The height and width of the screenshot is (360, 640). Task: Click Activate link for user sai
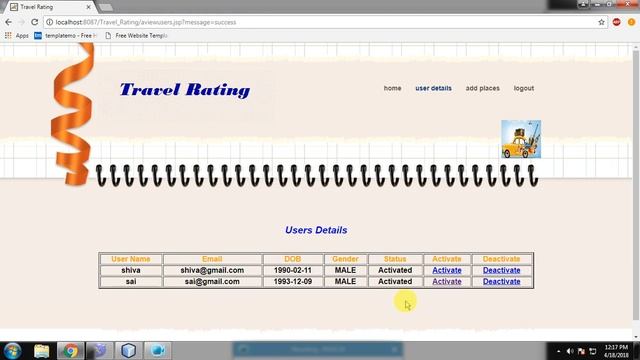447,282
